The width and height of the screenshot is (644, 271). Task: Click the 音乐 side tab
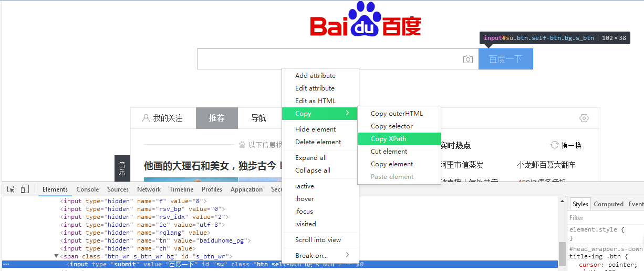point(122,168)
